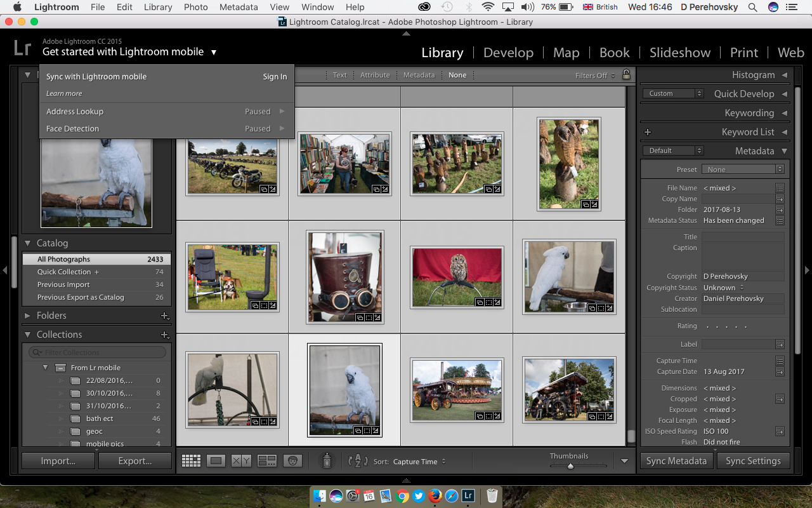Adjust the Thumbnails size slider
The width and height of the screenshot is (812, 508).
tap(570, 465)
